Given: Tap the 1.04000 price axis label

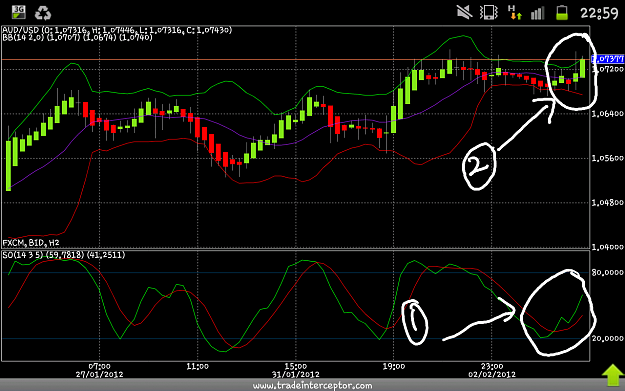Looking at the screenshot, I should (x=607, y=247).
